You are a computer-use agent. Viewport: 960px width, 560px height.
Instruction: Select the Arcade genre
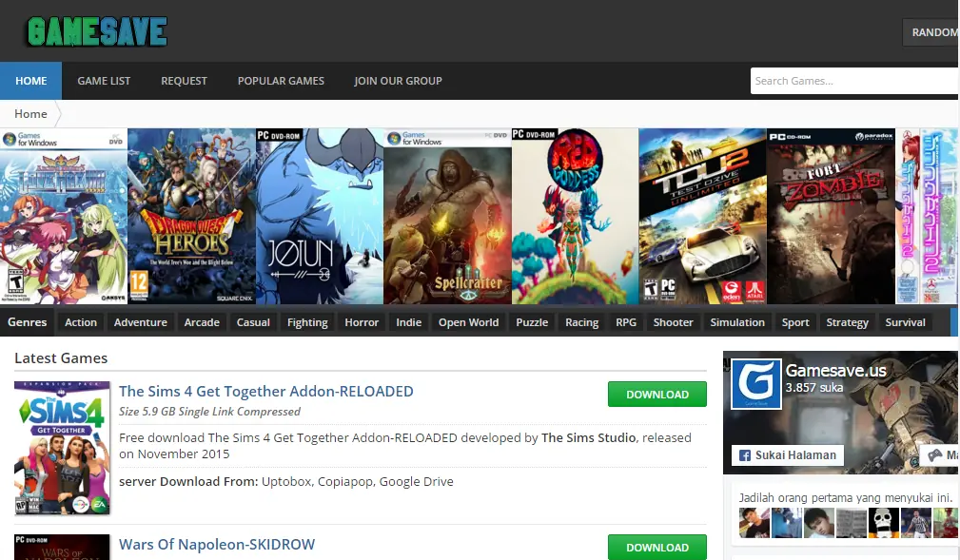pos(202,322)
